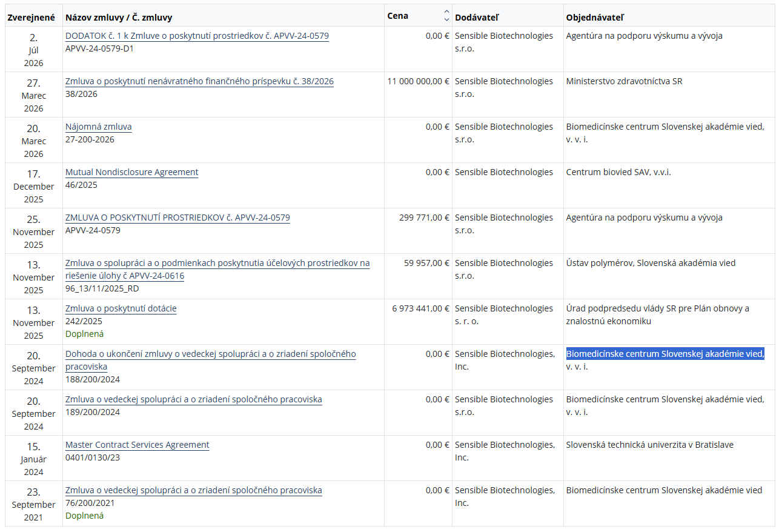Click the publication date 20. Marec 2026
779x532 pixels.
coord(34,140)
